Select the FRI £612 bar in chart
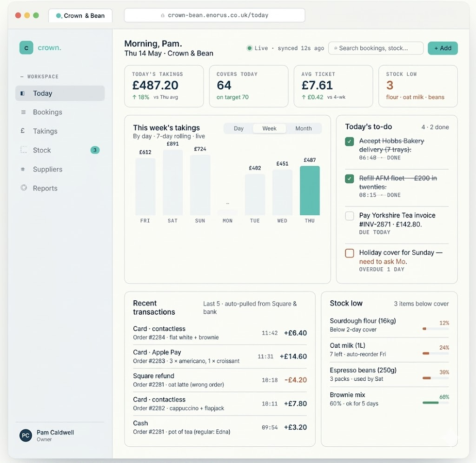The height and width of the screenshot is (463, 476). point(145,186)
